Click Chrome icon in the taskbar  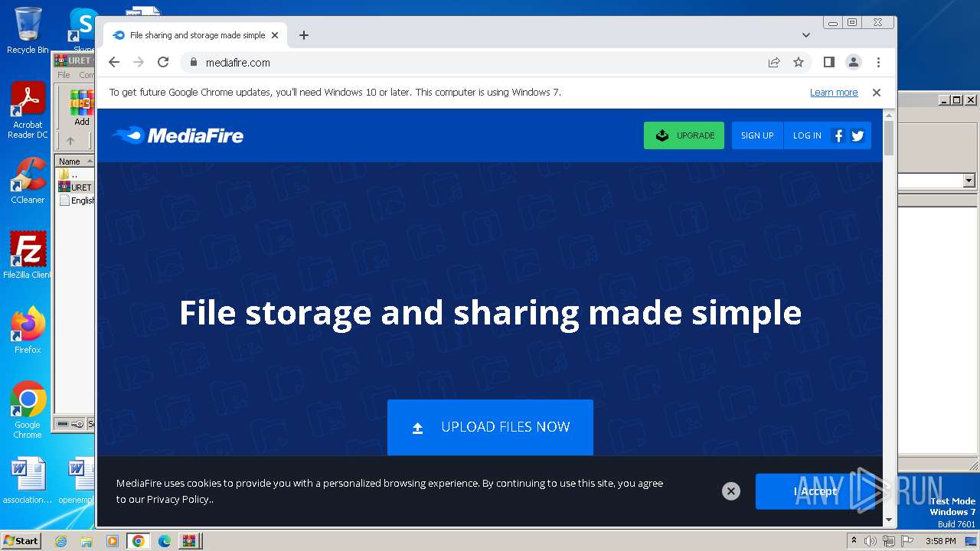pyautogui.click(x=139, y=541)
